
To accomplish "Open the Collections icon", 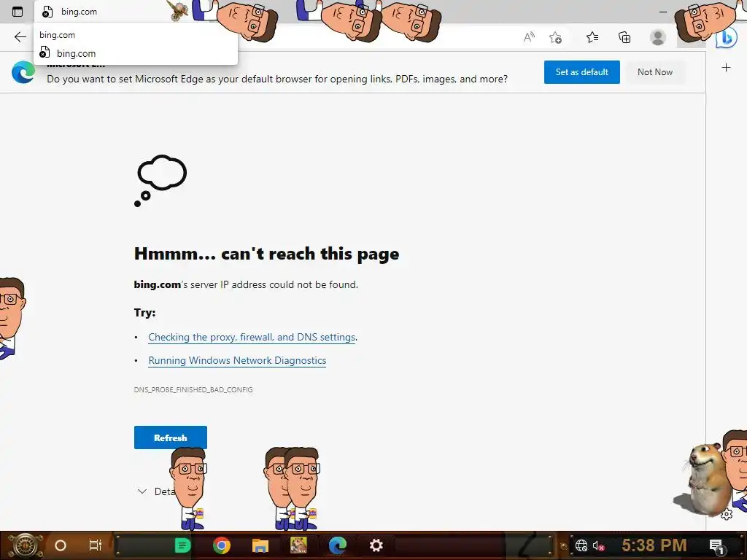I will point(624,37).
